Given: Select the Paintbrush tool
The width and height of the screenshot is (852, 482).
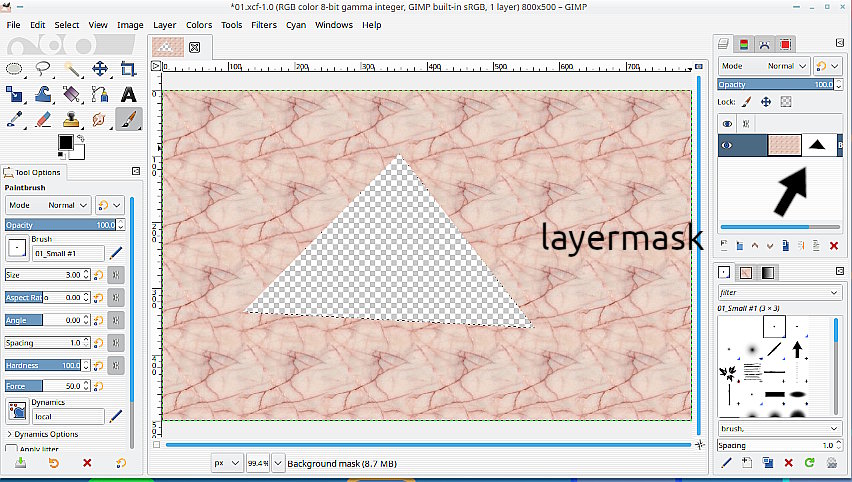Looking at the screenshot, I should pos(128,120).
